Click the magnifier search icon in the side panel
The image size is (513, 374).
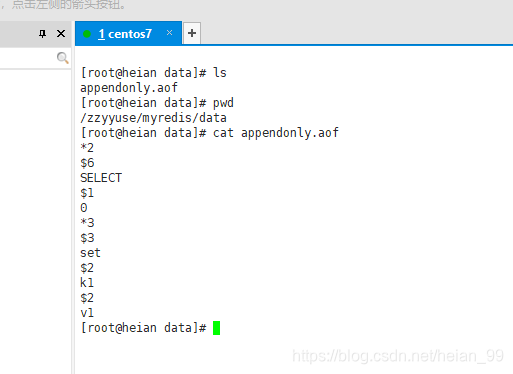[62, 58]
